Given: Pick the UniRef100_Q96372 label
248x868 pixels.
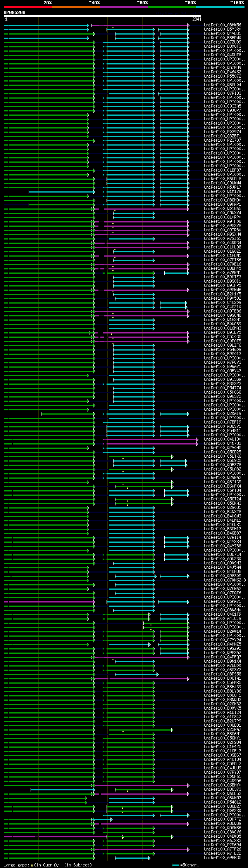Looking at the screenshot, I should 222,396.
